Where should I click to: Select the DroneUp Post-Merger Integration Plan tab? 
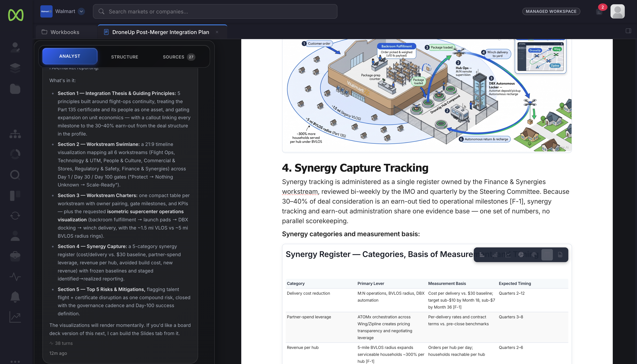coord(160,32)
